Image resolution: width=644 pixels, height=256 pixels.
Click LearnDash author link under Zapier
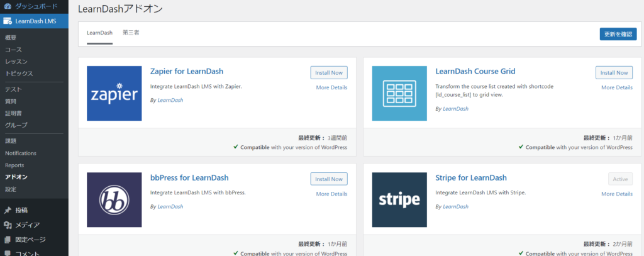click(170, 100)
